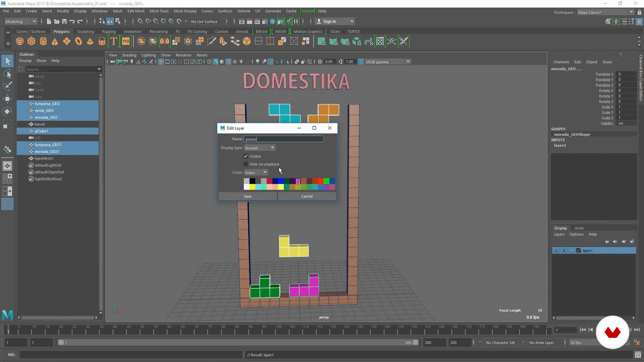Click the New scene icon
The image size is (644, 362).
pos(49,21)
